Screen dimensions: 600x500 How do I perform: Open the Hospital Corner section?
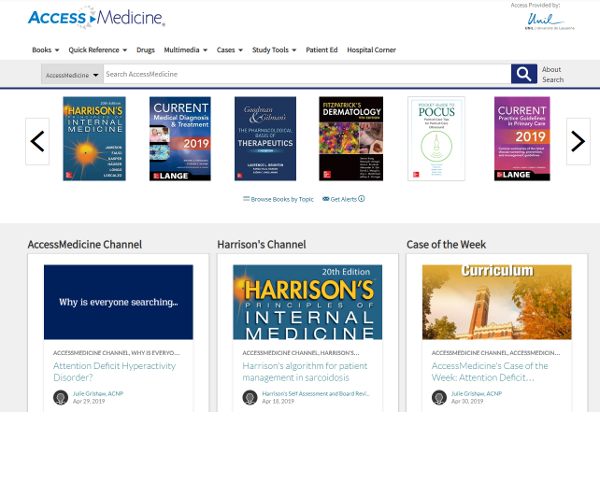(x=371, y=50)
